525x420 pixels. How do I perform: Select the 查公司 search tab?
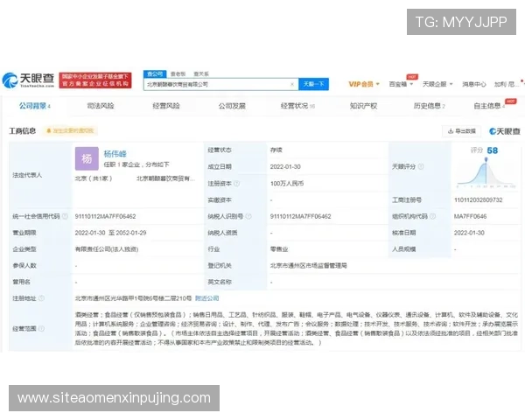[155, 73]
